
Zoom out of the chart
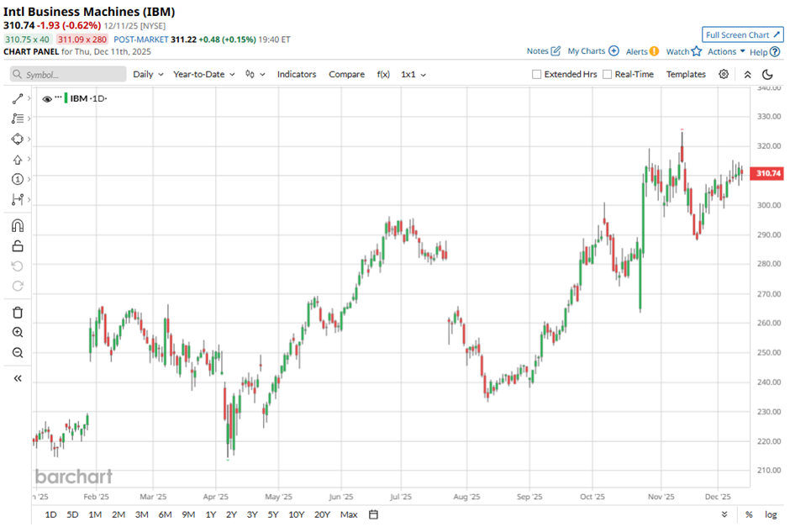coord(17,353)
